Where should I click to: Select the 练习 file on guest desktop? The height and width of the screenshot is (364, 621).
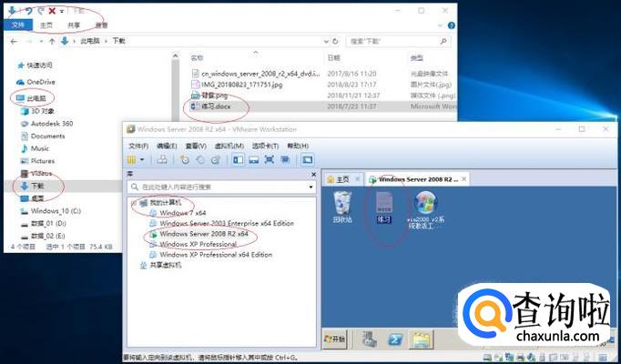(x=384, y=207)
